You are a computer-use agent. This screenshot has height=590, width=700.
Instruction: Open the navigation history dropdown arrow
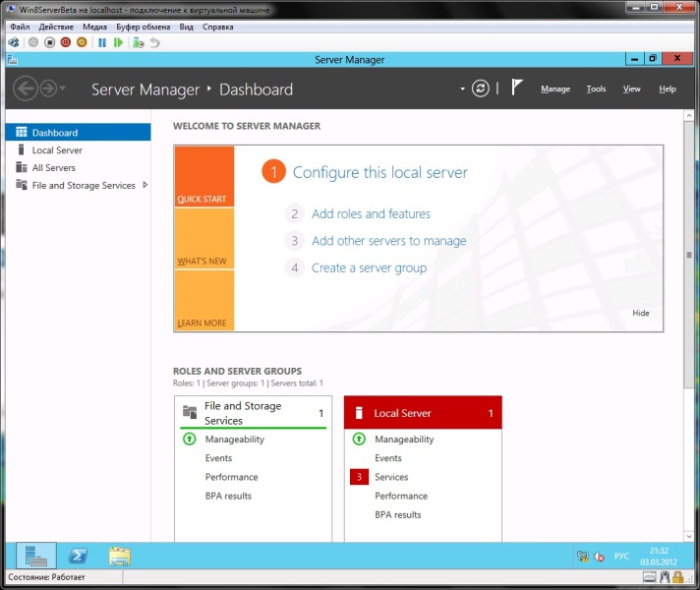click(63, 88)
